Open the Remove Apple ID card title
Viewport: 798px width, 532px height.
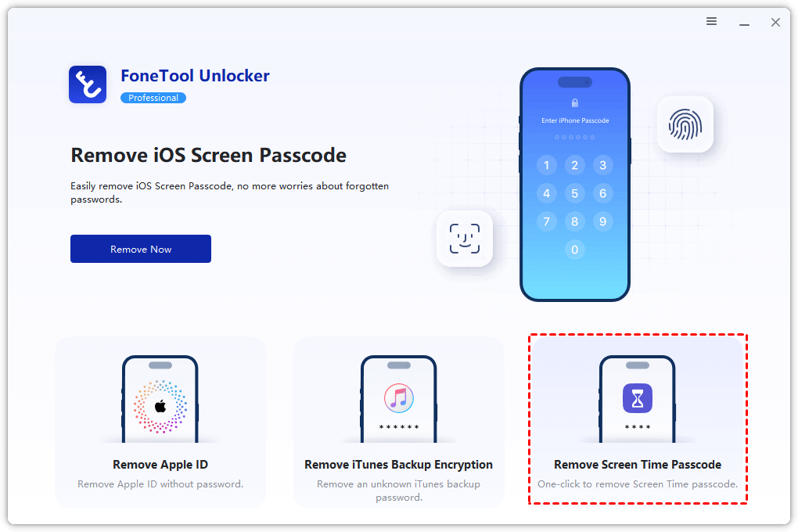click(x=160, y=464)
